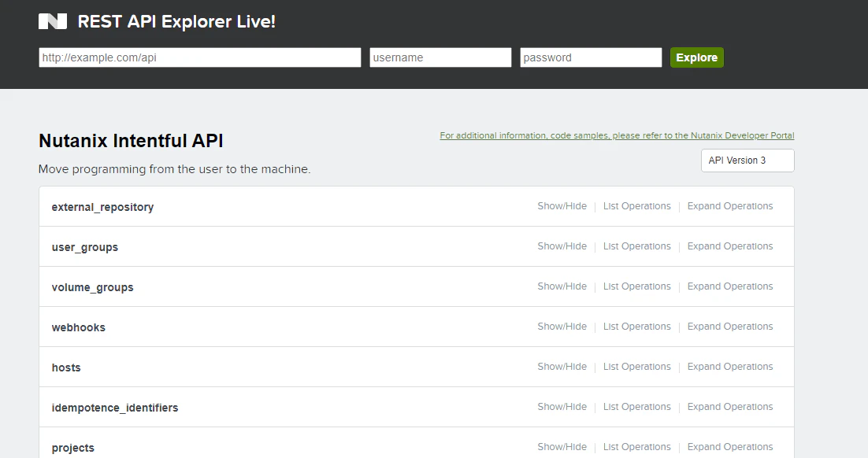This screenshot has height=458, width=868.
Task: Click List Operations for external_repository
Action: (x=636, y=205)
